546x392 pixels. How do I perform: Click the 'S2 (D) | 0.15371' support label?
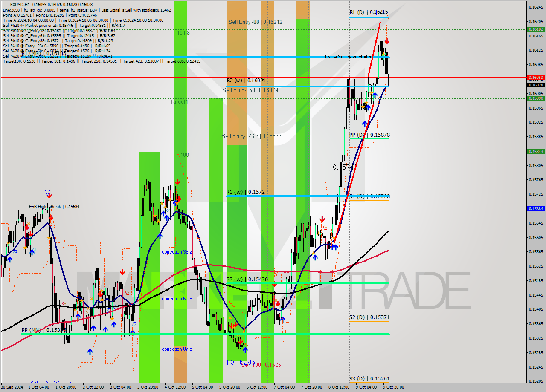point(369,317)
